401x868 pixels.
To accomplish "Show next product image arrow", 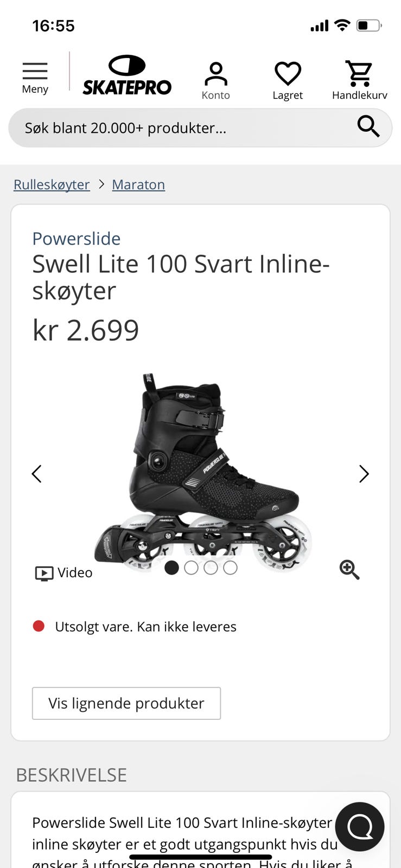I will point(364,474).
